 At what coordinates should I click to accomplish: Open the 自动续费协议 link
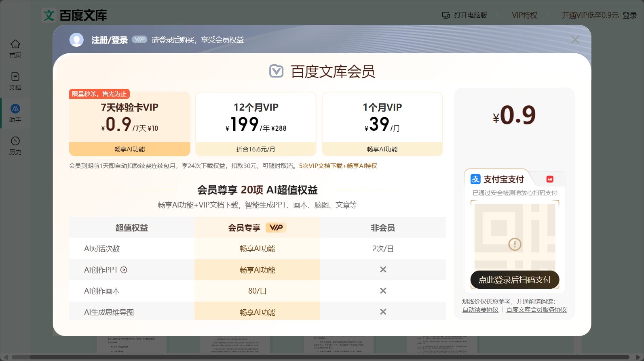480,309
